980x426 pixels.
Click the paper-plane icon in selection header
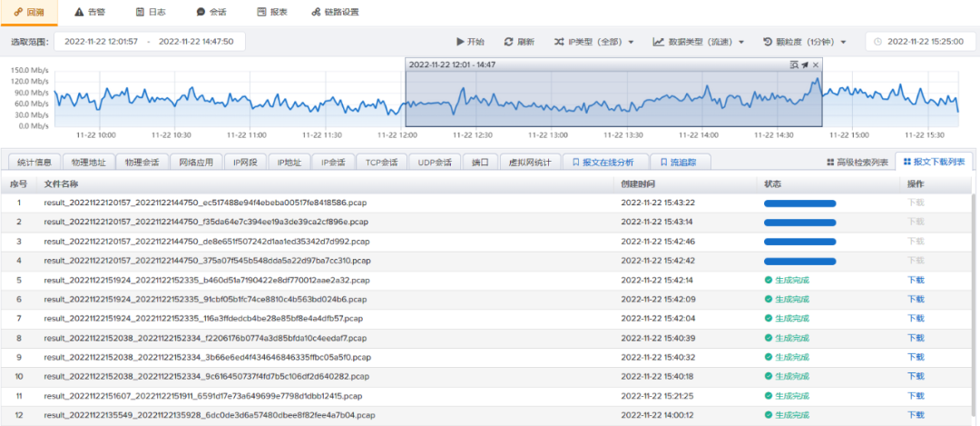(805, 64)
